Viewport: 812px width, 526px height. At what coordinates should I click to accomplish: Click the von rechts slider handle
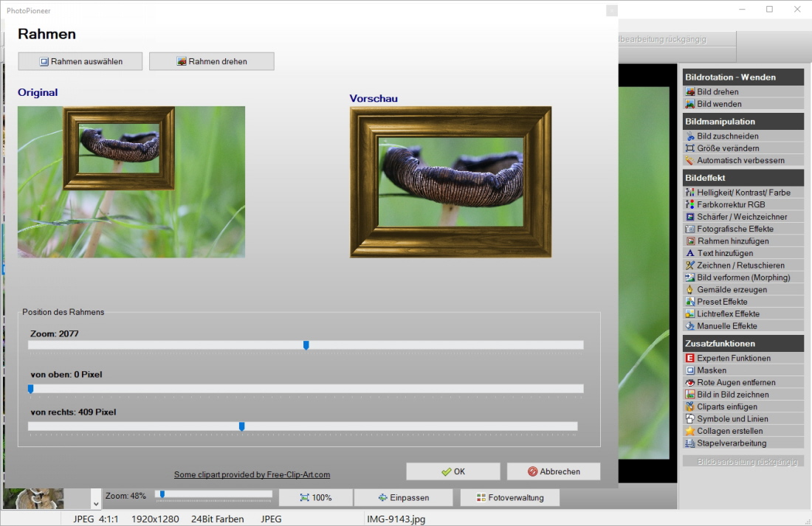[242, 426]
